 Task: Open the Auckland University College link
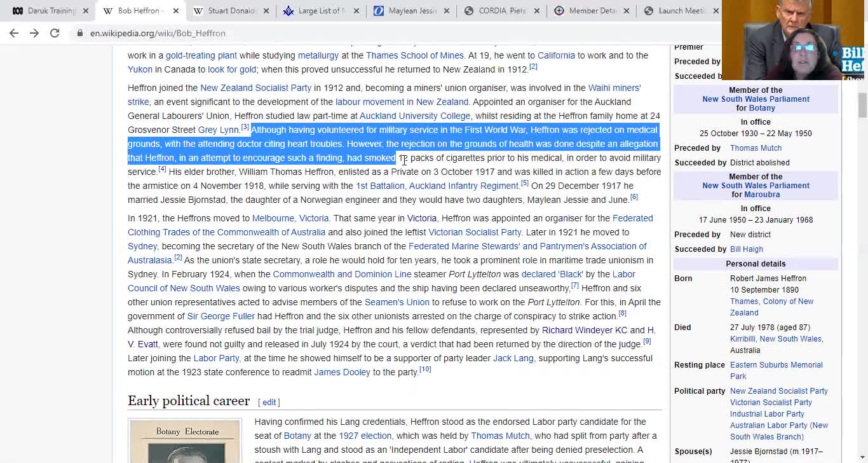[415, 116]
